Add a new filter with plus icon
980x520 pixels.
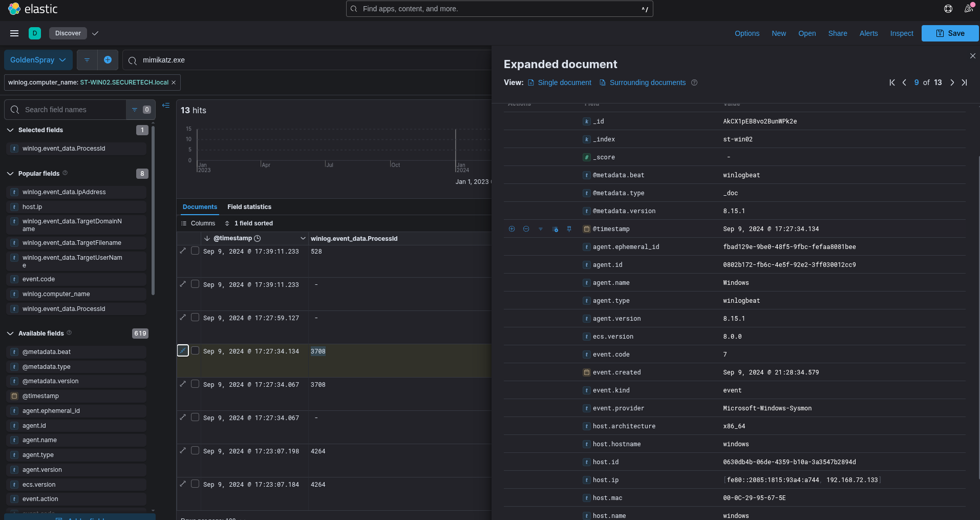108,60
